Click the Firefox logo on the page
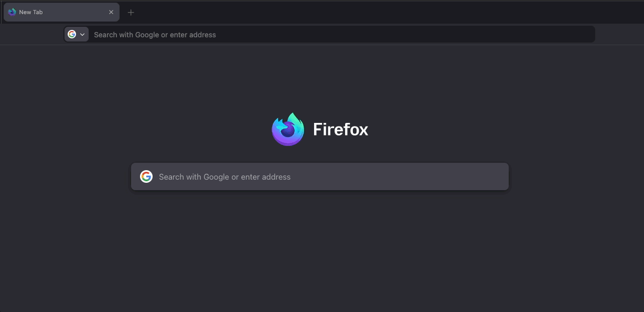The width and height of the screenshot is (644, 312). pos(288,129)
